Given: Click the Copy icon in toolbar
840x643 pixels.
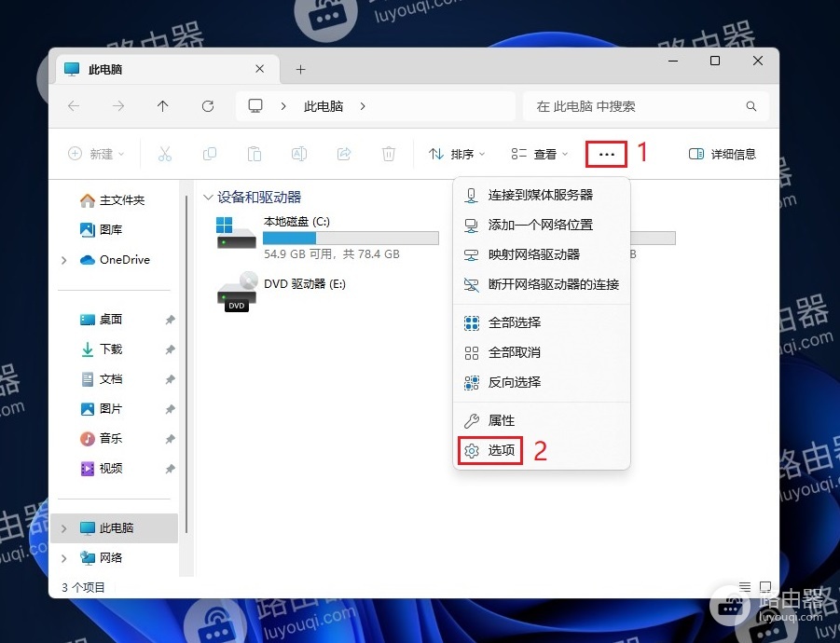Looking at the screenshot, I should 210,154.
